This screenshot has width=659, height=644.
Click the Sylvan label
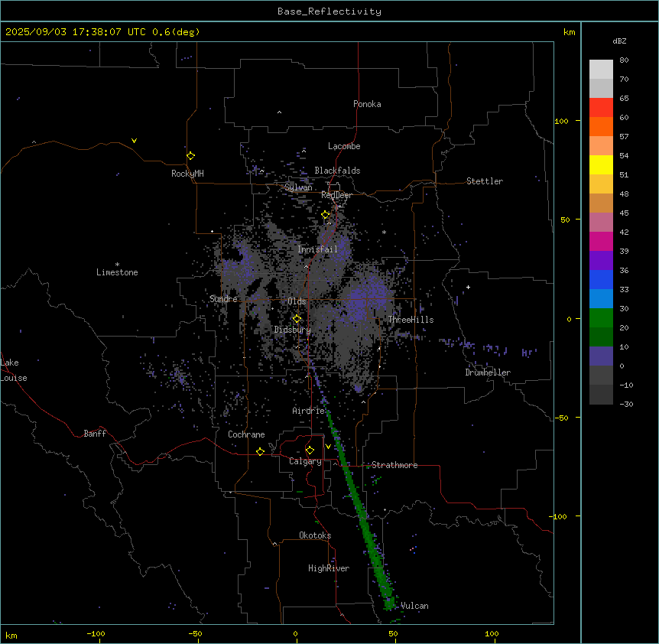pos(298,187)
